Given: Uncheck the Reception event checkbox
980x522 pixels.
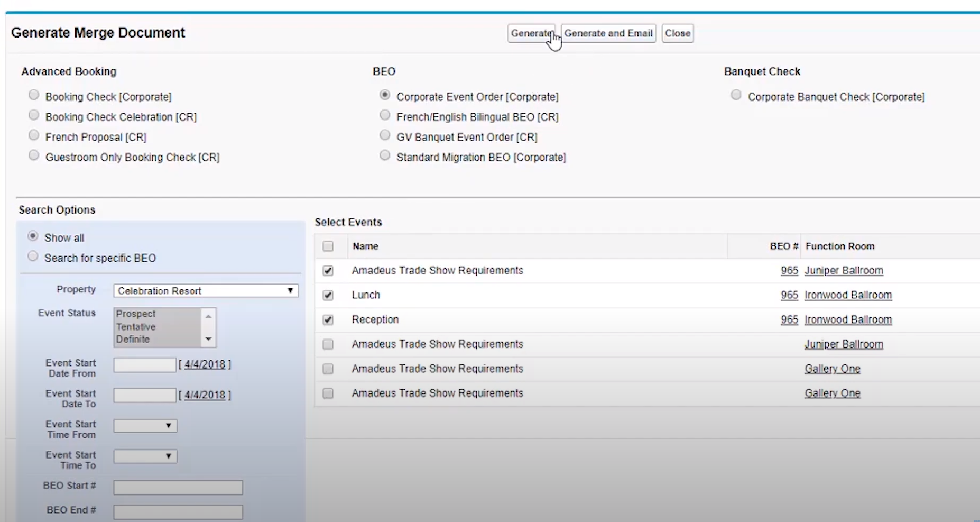Looking at the screenshot, I should pos(328,320).
